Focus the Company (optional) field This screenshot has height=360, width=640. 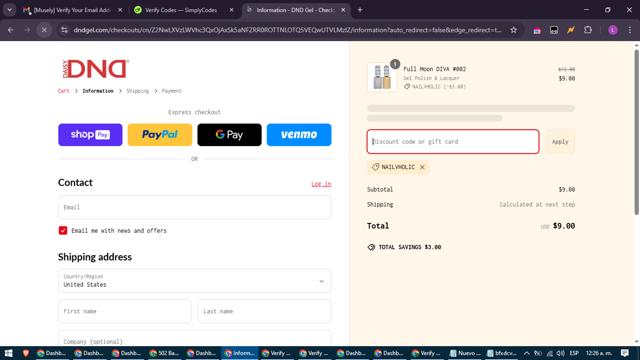click(195, 339)
